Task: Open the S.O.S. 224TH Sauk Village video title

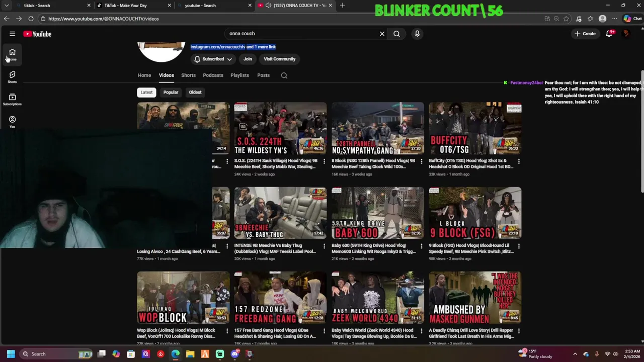Action: (x=276, y=163)
